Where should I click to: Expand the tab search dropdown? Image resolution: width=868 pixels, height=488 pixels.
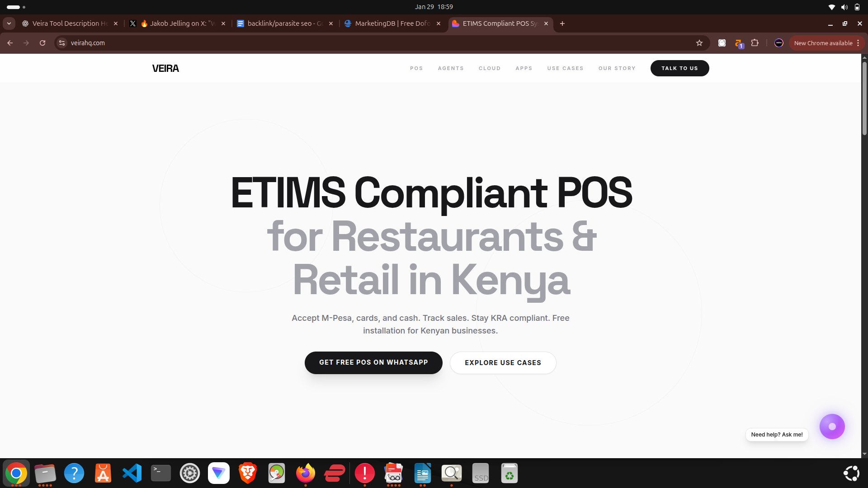tap(9, 23)
